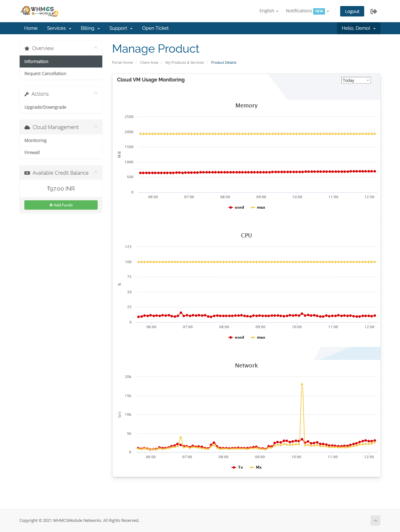Click the NEW notifications badge
Viewport: 400px width, 532px height.
[x=319, y=11]
